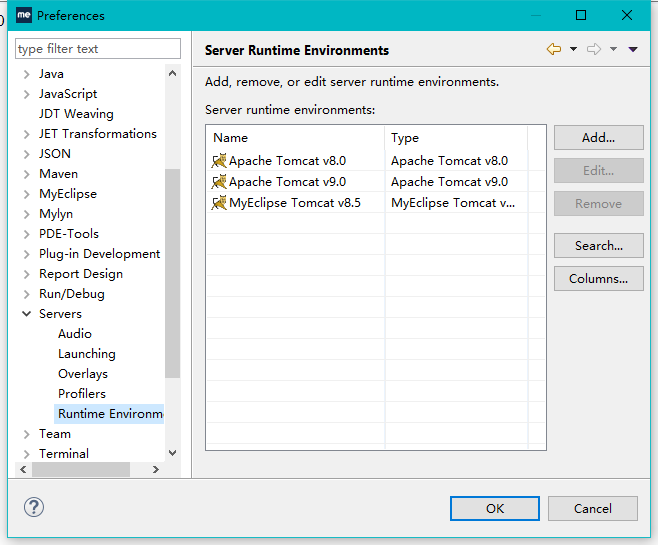Click the Remove button
Image resolution: width=658 pixels, height=545 pixels.
[x=598, y=204]
